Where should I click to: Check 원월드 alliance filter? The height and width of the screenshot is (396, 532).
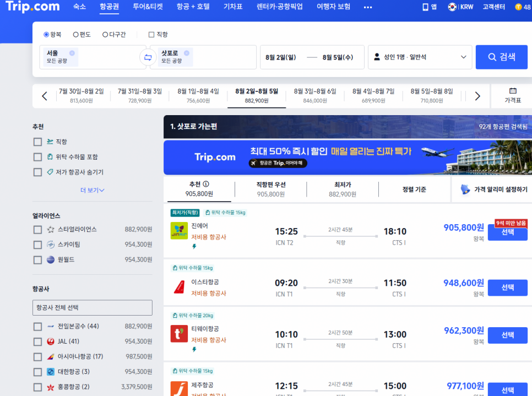pos(37,259)
